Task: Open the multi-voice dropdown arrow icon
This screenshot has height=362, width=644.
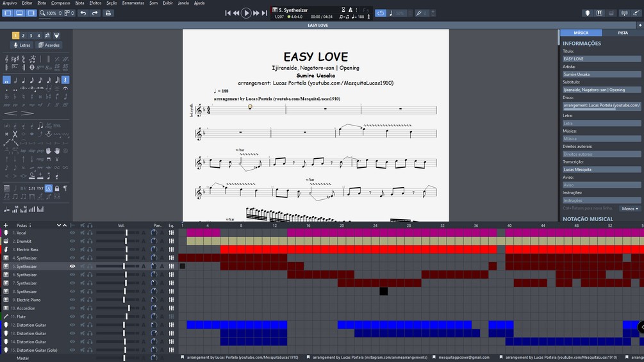Action: click(56, 36)
